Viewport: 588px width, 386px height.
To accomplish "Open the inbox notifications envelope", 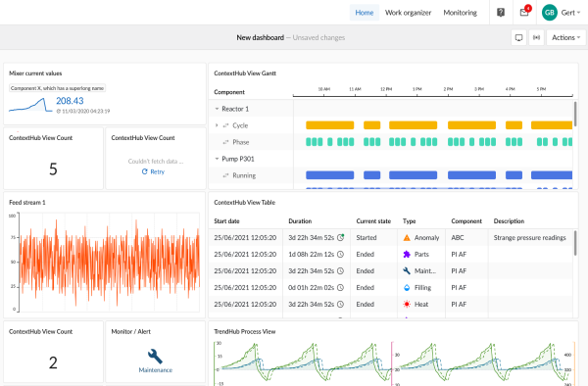I will [x=524, y=13].
